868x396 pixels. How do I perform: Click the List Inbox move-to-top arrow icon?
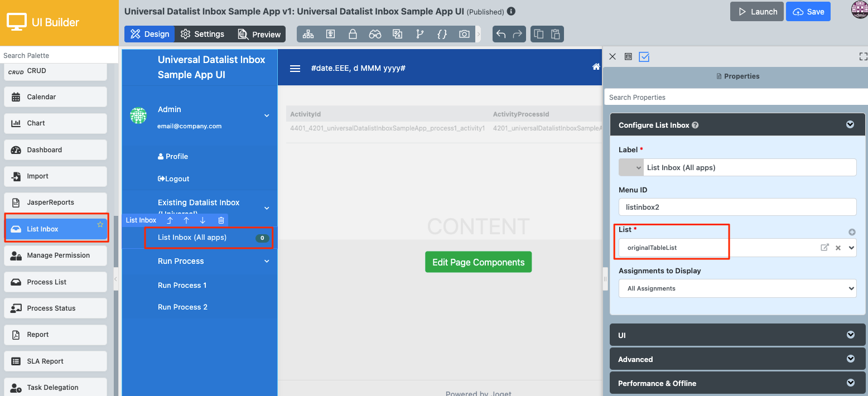coord(170,220)
